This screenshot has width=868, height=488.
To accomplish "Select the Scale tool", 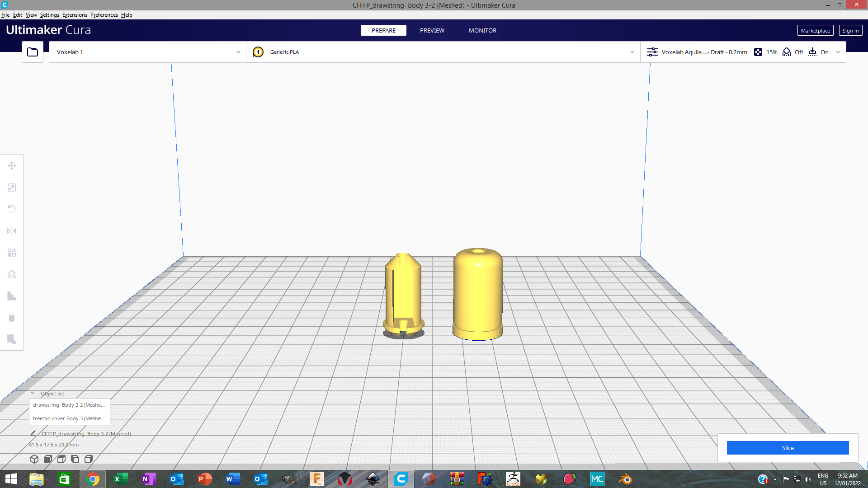I will pos(12,188).
